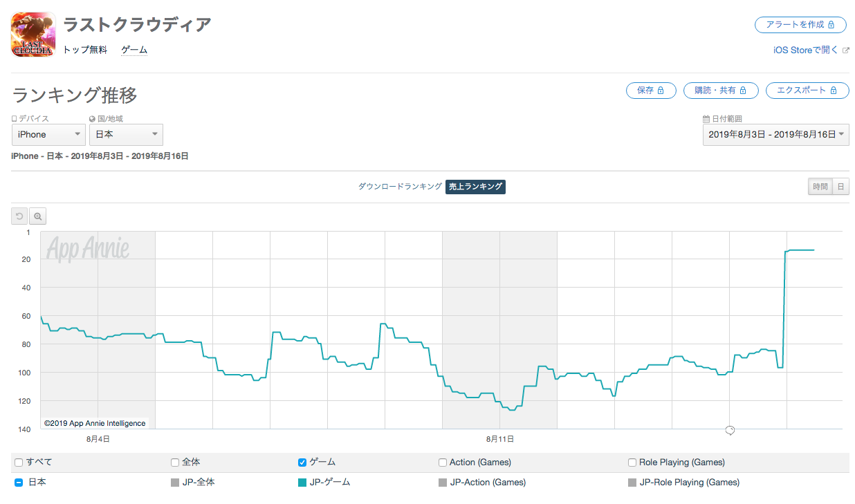
Task: Click the 購読・共有 button
Action: coord(721,91)
